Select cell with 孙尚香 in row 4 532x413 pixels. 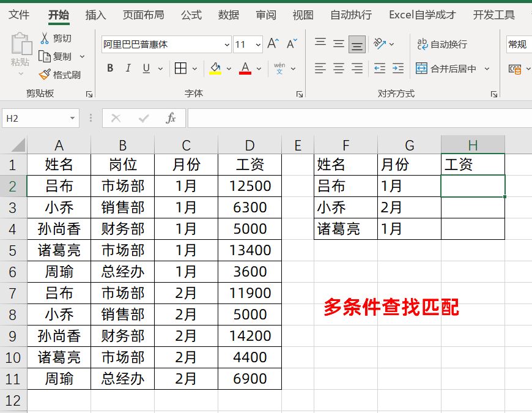59,229
